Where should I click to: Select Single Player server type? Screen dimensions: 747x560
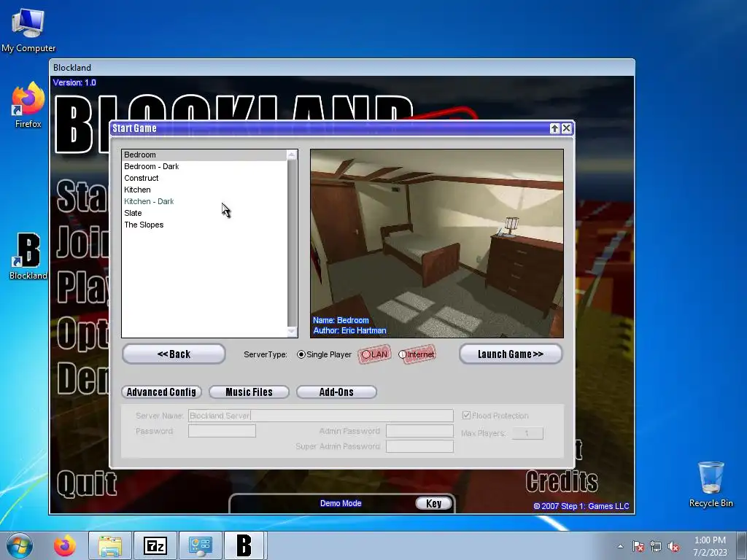pos(324,354)
